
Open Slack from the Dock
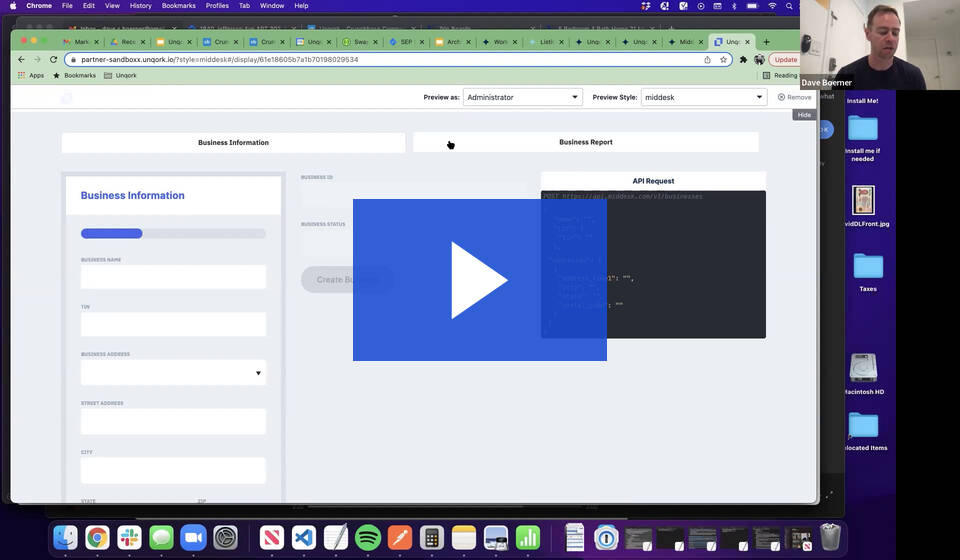tap(129, 538)
